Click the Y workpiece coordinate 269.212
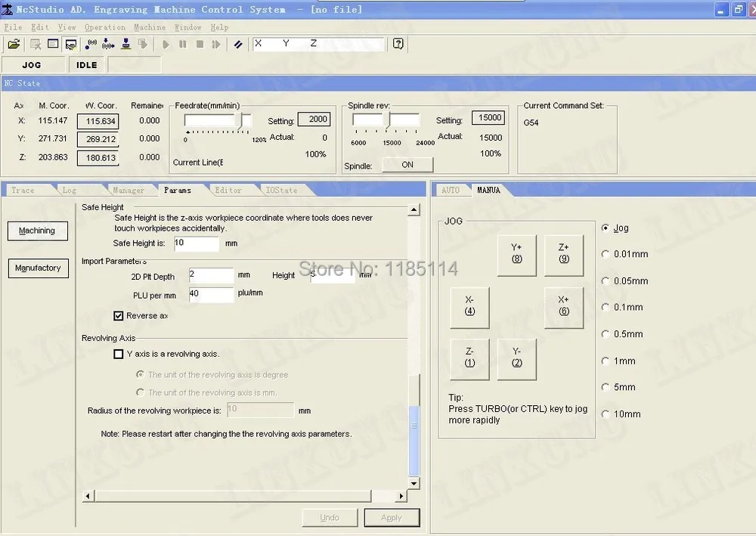 tap(98, 139)
